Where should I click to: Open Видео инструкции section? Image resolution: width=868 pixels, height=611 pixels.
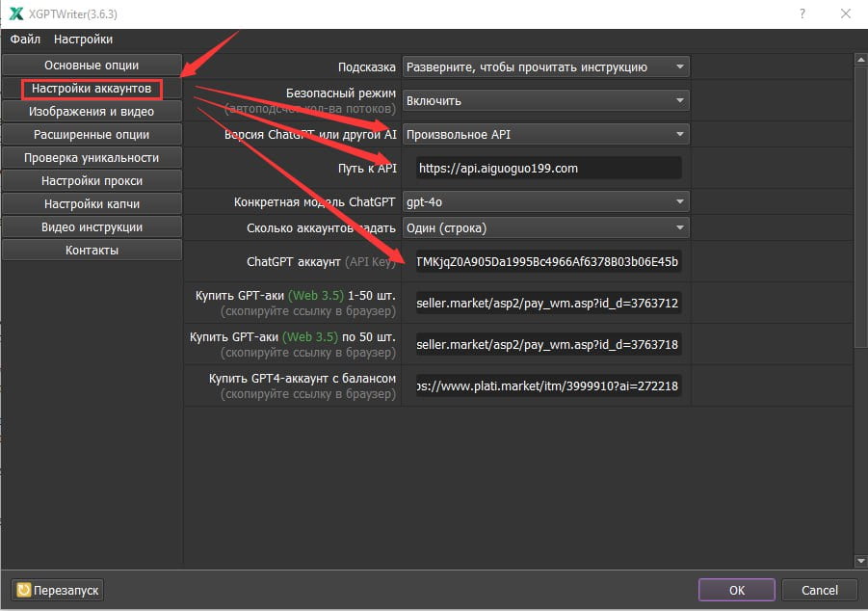[92, 227]
